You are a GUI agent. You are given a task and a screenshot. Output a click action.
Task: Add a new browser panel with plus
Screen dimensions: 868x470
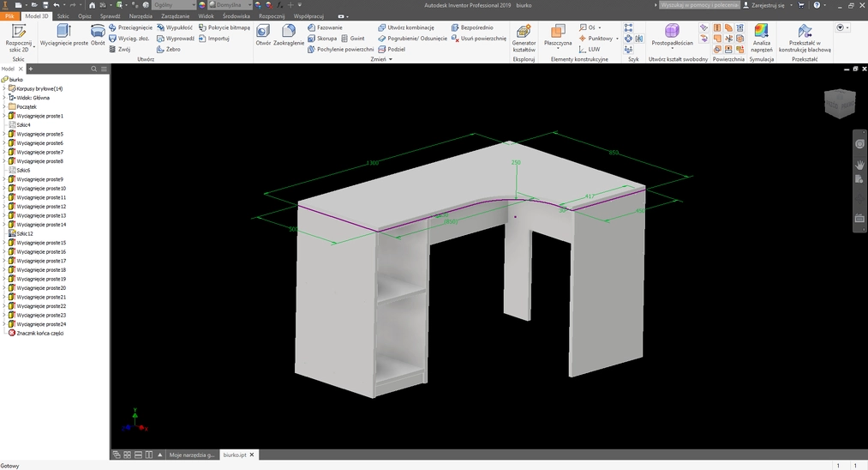[31, 69]
